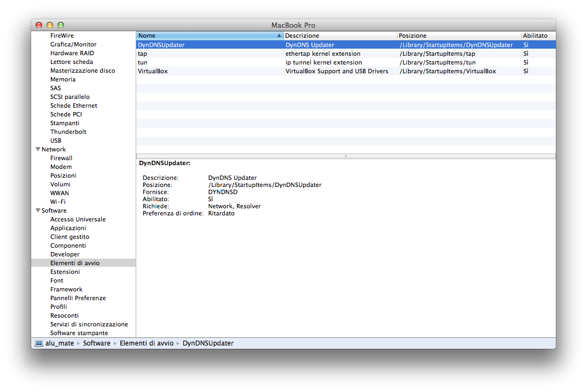Click the computer icon beside alu_mate
The image size is (587, 392).
[x=39, y=343]
